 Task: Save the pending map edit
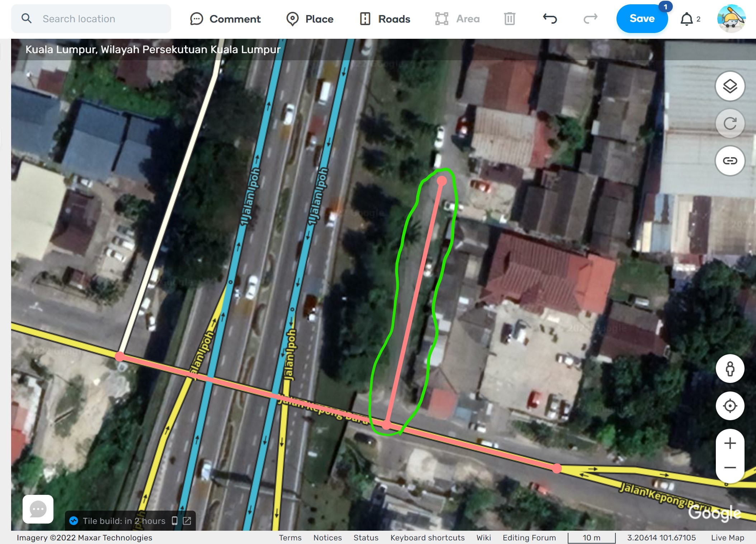click(x=642, y=19)
